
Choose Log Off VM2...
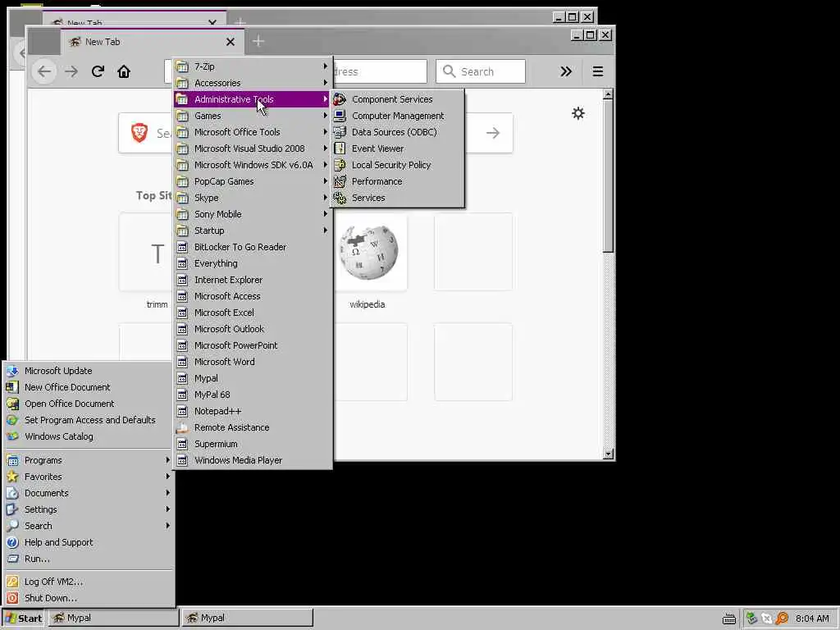coord(89,582)
